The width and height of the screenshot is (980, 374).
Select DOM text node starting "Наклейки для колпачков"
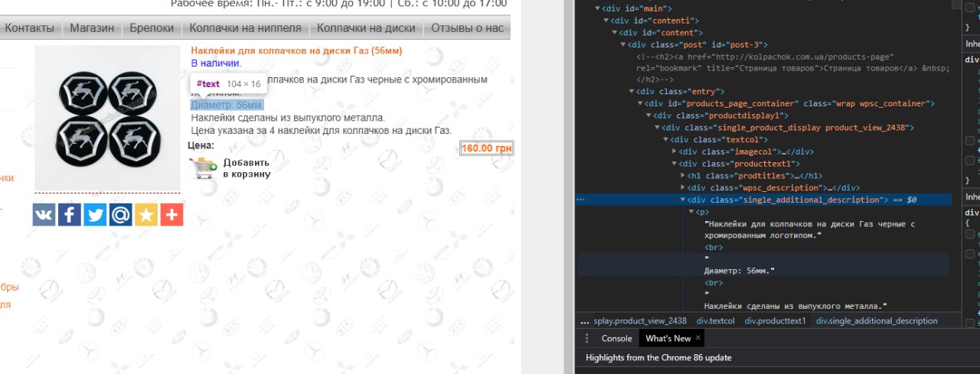tap(809, 229)
